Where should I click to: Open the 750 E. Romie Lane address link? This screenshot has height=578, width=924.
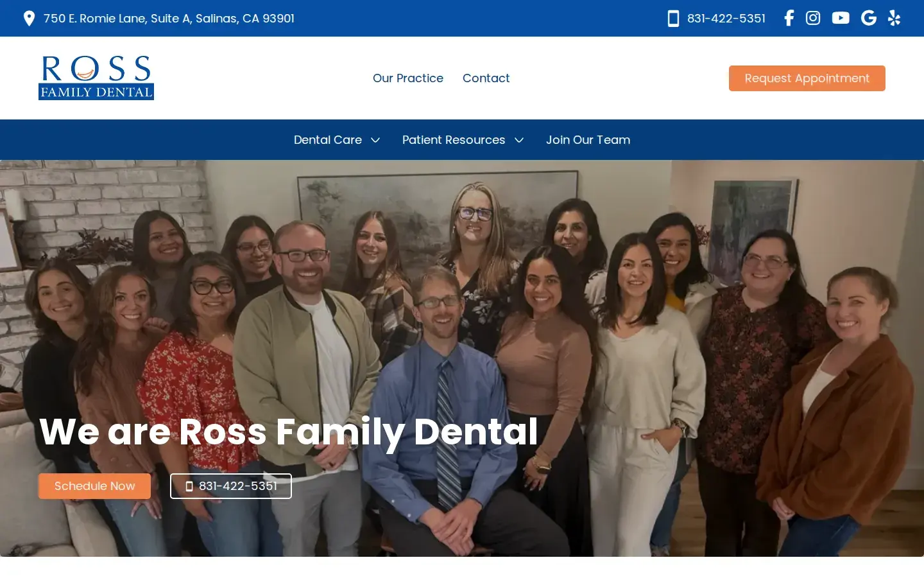[169, 19]
